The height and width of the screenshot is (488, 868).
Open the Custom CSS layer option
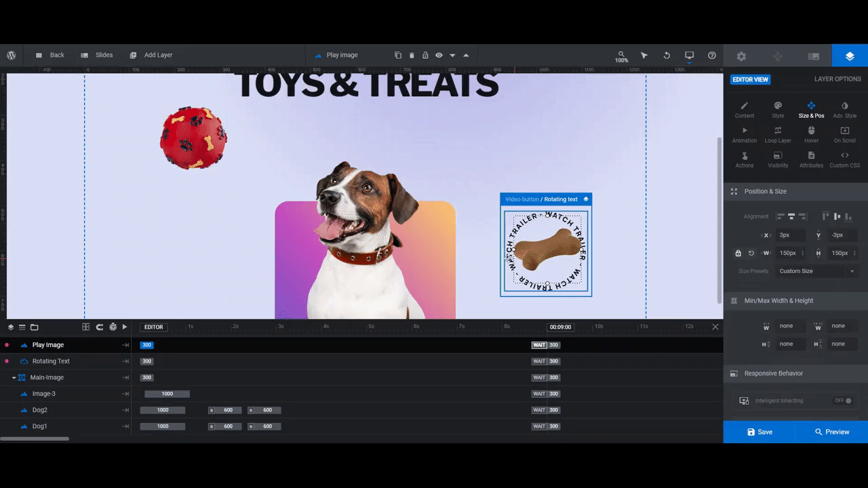(844, 160)
